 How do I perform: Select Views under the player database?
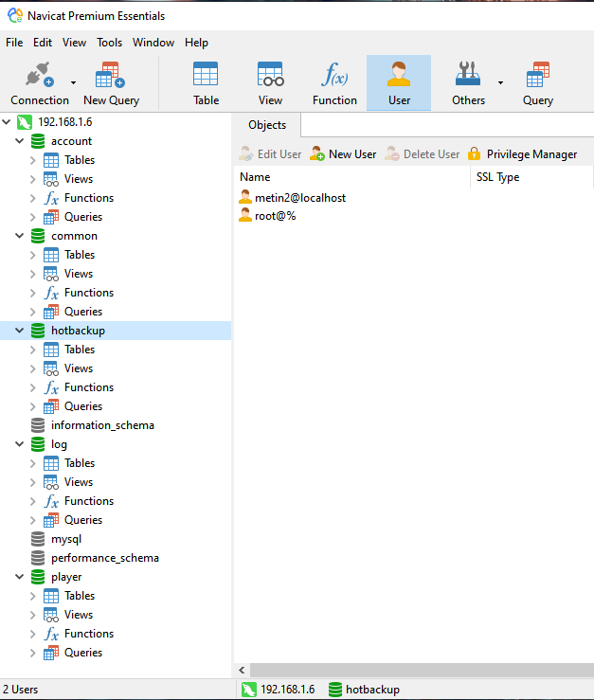pyautogui.click(x=79, y=615)
